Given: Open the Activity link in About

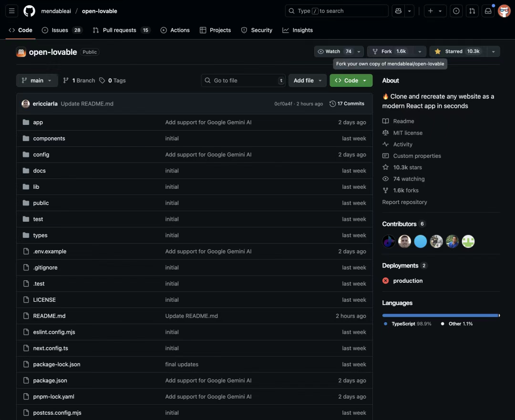Looking at the screenshot, I should point(397,144).
